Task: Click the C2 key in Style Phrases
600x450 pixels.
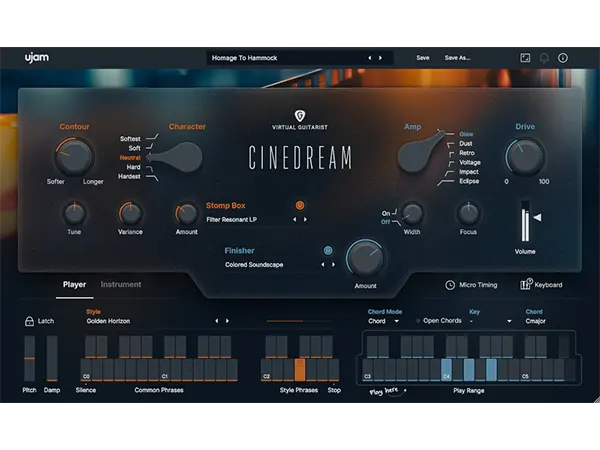Action: [x=266, y=370]
